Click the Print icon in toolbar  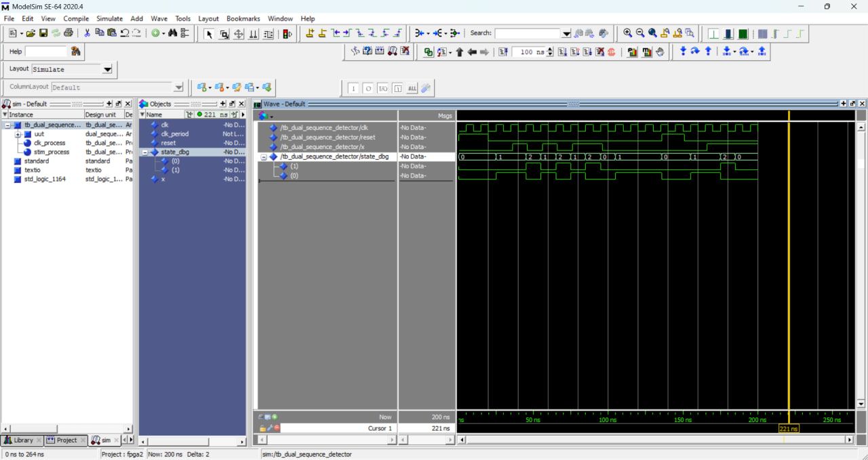[68, 33]
